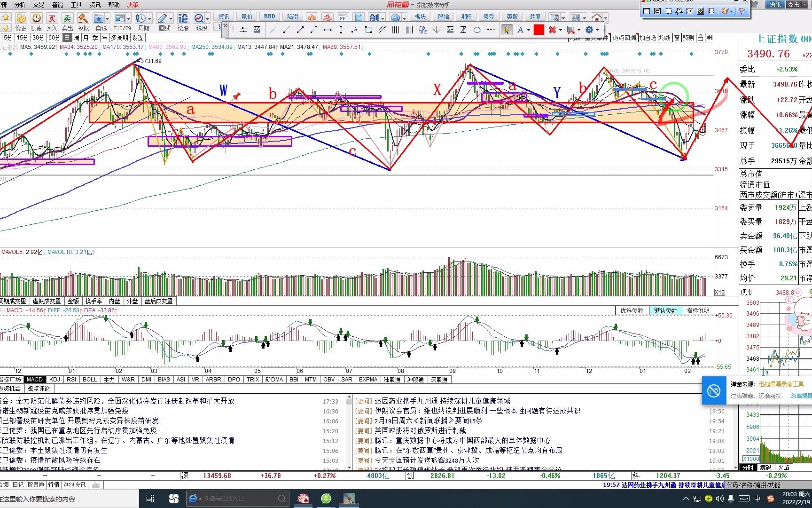Click FastStone capture freehand region icon
This screenshot has width=812, height=508.
coord(679,11)
